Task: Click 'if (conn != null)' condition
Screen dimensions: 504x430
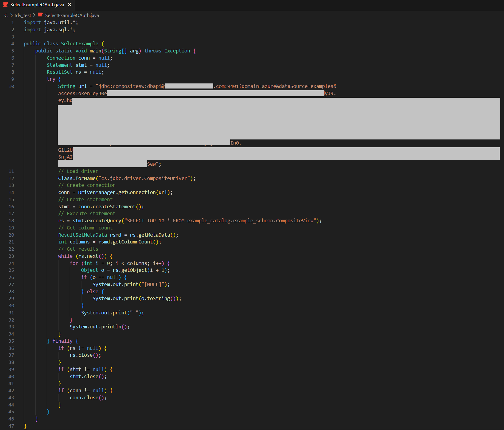Action: click(83, 391)
